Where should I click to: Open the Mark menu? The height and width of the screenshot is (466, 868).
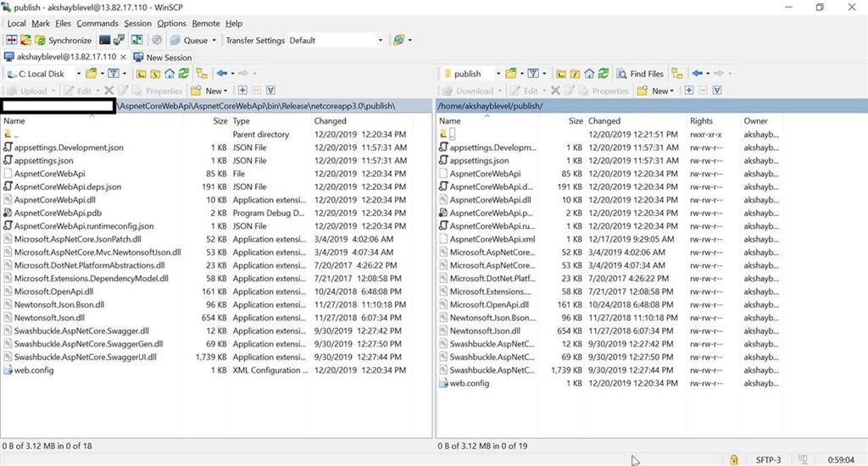click(41, 23)
